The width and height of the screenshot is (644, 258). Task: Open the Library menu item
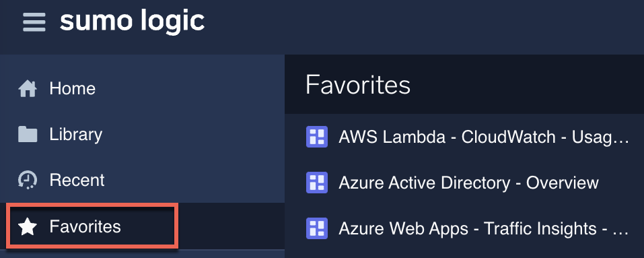coord(142,134)
